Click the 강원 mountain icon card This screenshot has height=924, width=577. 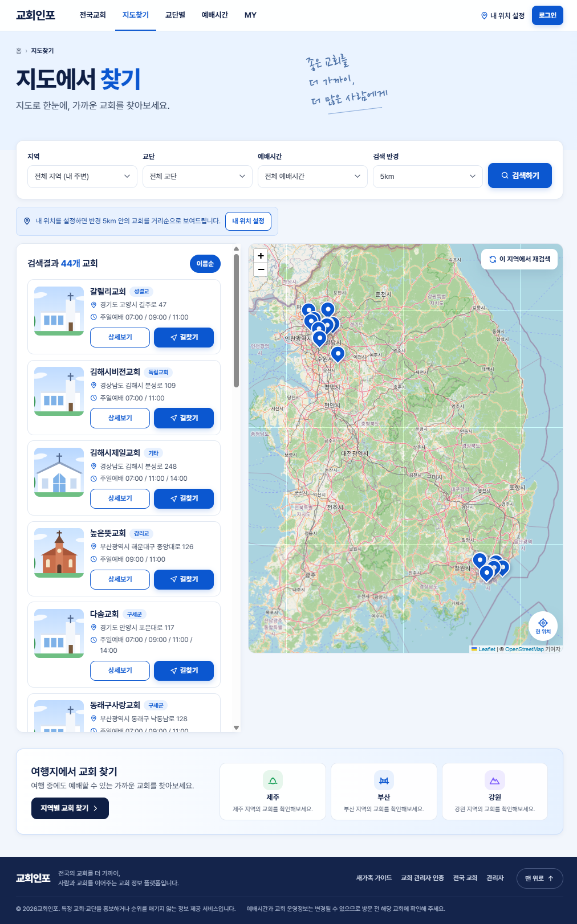pos(495,792)
